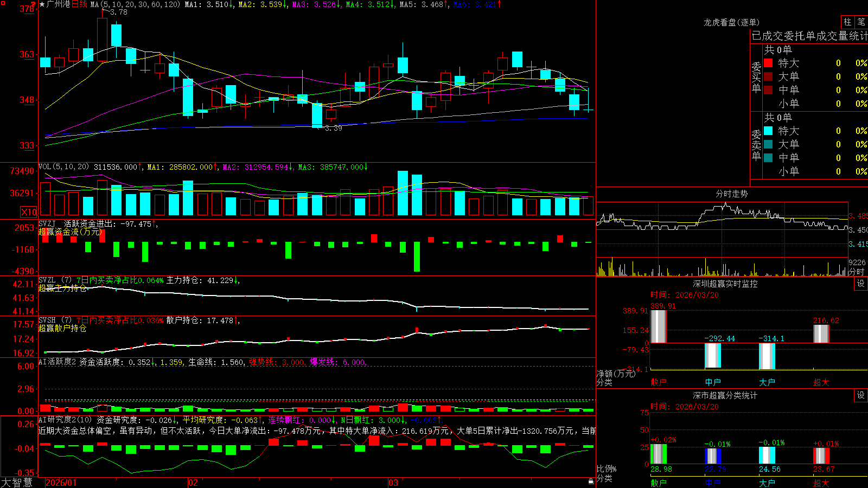
Task: Click the 深圳超赢实时监控 title
Action: [725, 284]
